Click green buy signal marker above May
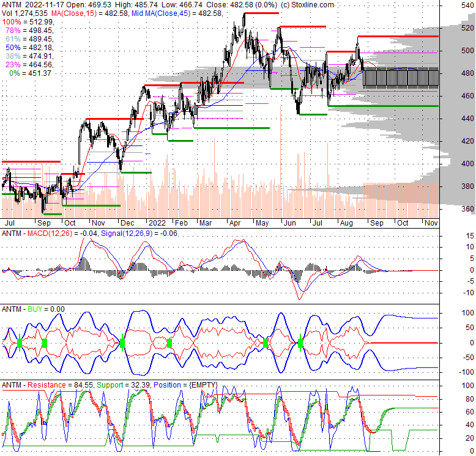Image resolution: width=476 pixels, height=456 pixels. (266, 343)
